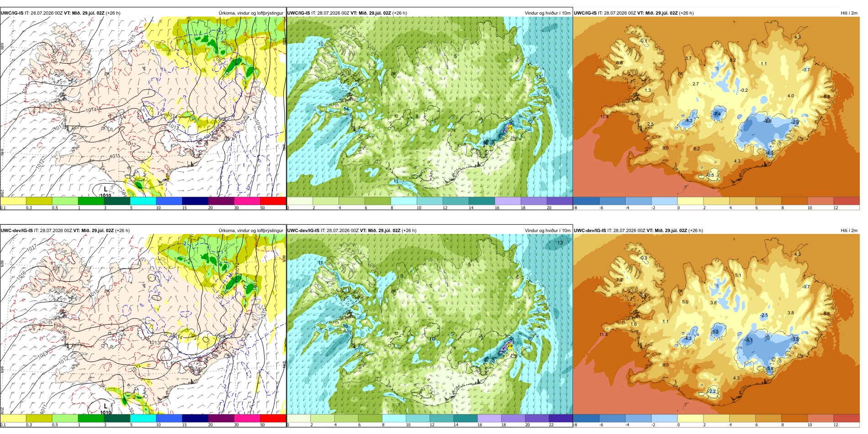Click the 'L 1010' low-pressure marker on the UWC map
Image resolution: width=868 pixels, height=434 pixels.
(106, 192)
